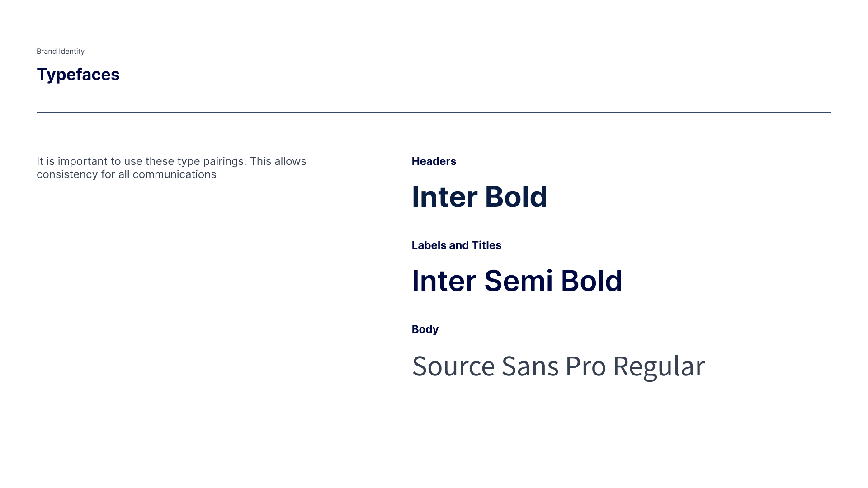The height and width of the screenshot is (488, 868).
Task: Click the word 'Semi' in the sample
Action: pyautogui.click(x=519, y=281)
